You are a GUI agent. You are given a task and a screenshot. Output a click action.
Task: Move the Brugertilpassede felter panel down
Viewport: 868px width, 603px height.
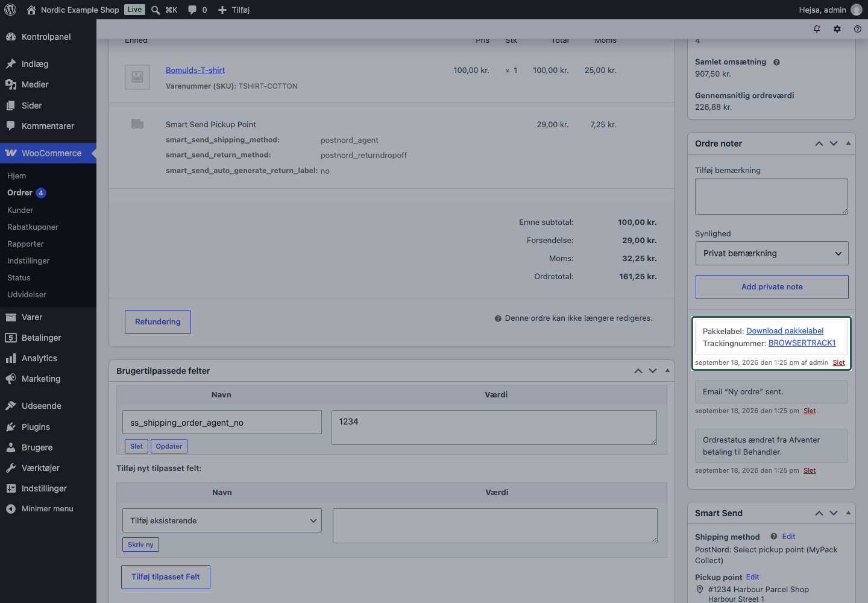tap(653, 371)
